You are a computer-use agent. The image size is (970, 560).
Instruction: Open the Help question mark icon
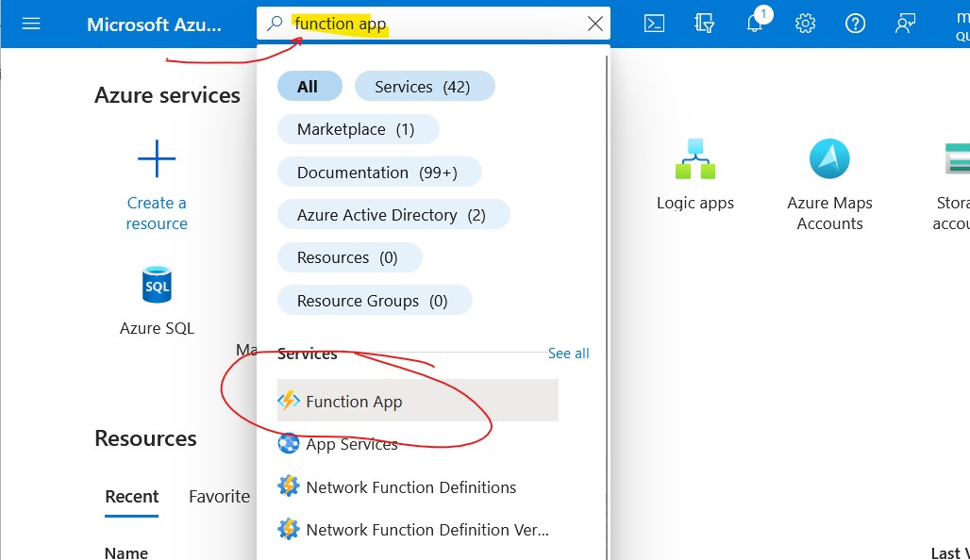[x=855, y=24]
